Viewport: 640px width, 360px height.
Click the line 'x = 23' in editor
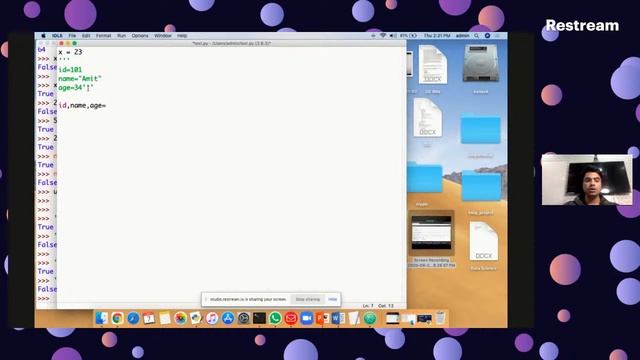click(70, 52)
